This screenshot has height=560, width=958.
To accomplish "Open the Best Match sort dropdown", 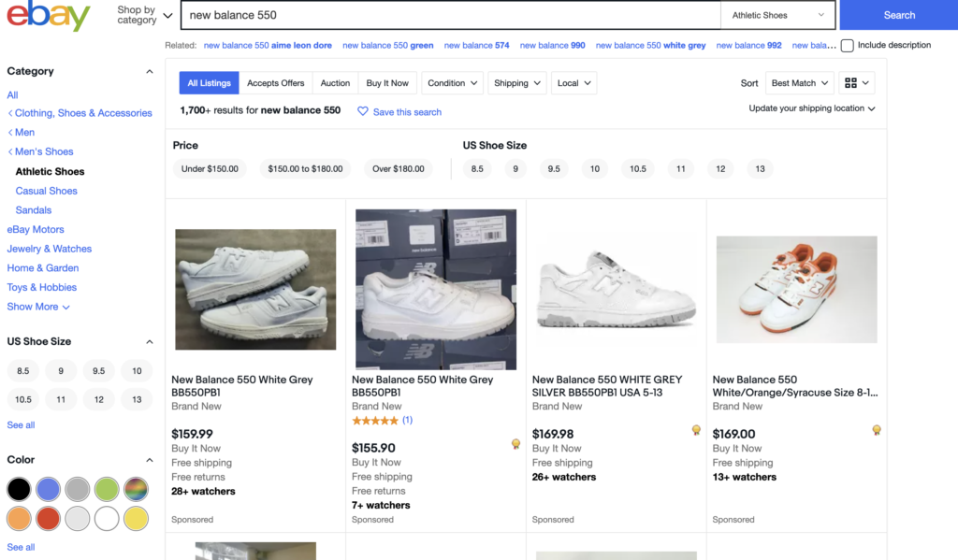I will coord(799,83).
